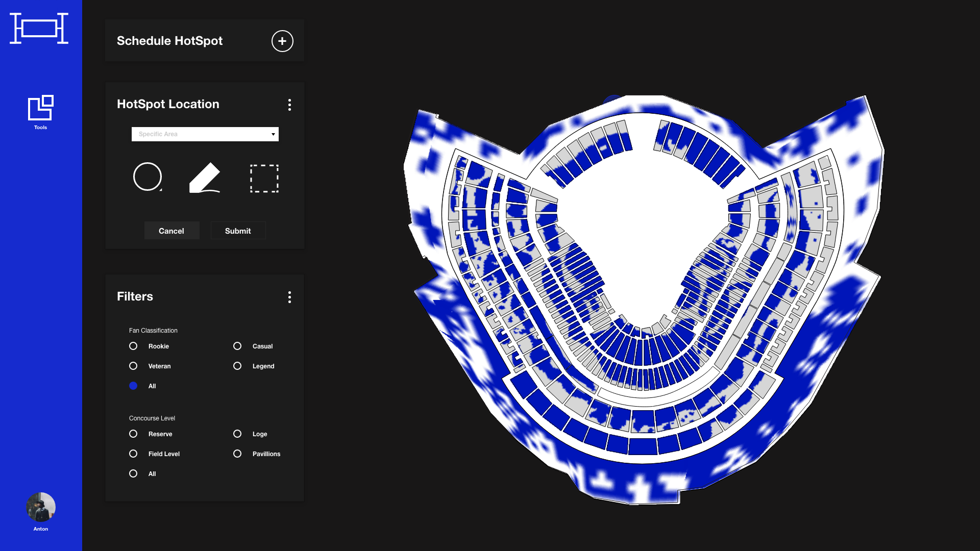Open HotSpot Location options menu

tap(289, 105)
